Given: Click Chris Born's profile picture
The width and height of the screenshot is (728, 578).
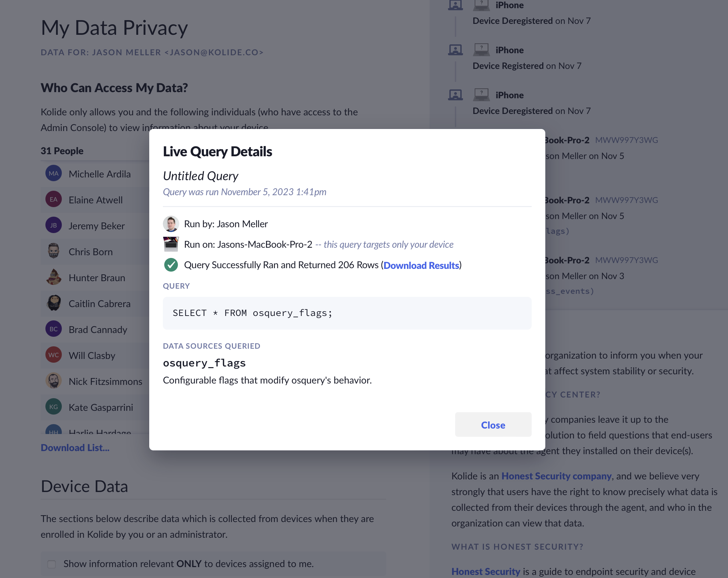Looking at the screenshot, I should pyautogui.click(x=54, y=251).
